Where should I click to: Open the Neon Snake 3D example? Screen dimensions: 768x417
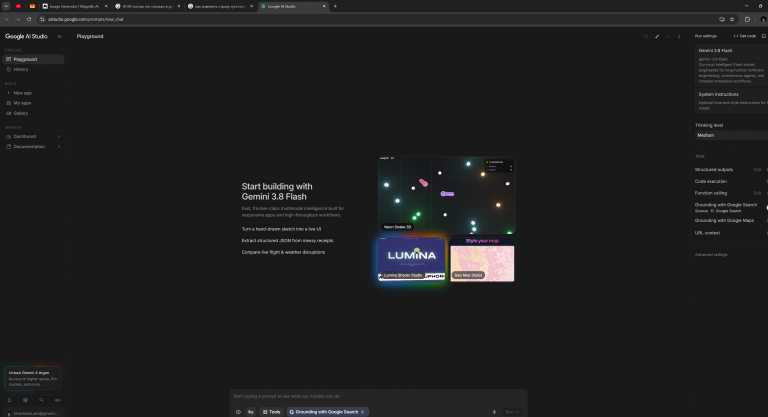pyautogui.click(x=447, y=195)
